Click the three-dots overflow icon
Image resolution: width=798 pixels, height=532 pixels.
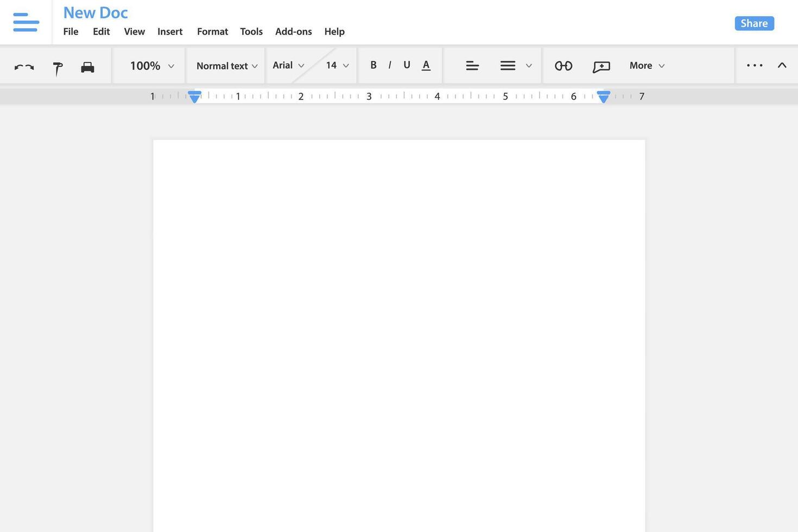tap(755, 65)
